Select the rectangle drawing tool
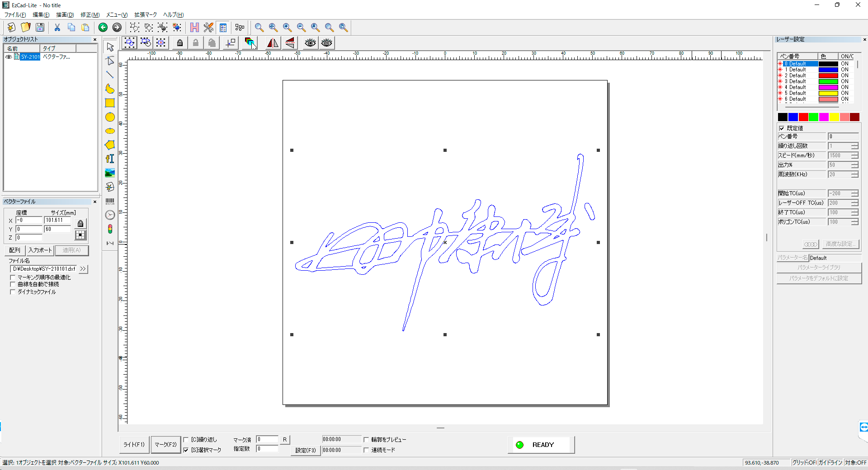Viewport: 868px width, 470px height. coord(110,103)
